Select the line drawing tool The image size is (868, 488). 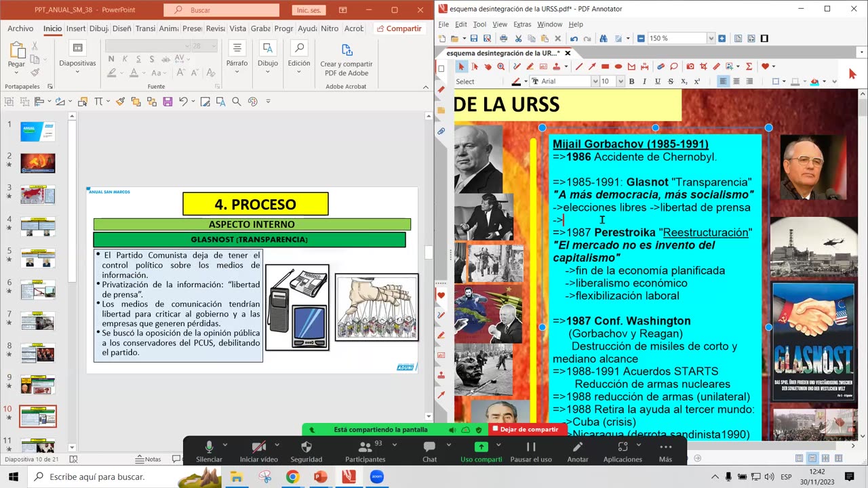[579, 66]
